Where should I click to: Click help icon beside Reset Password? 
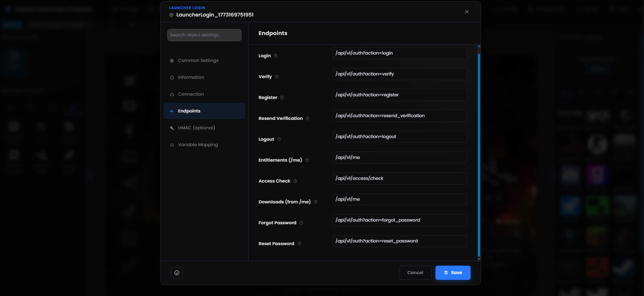[x=299, y=244]
